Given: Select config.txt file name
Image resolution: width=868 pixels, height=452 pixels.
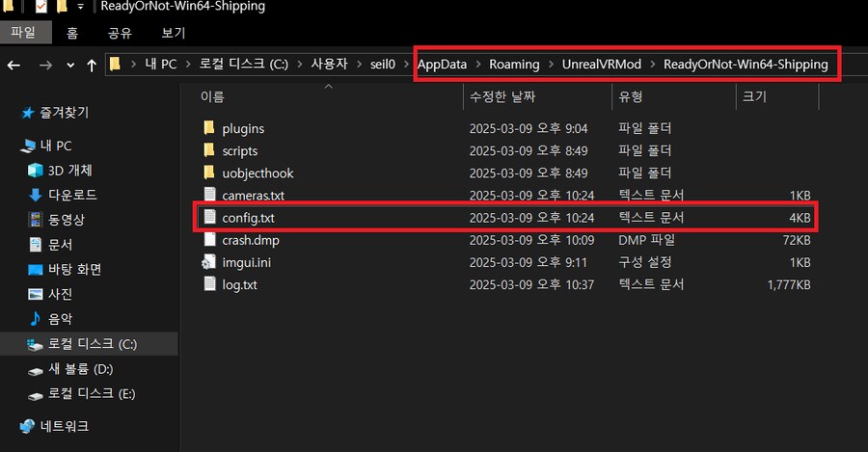Looking at the screenshot, I should coord(248,218).
